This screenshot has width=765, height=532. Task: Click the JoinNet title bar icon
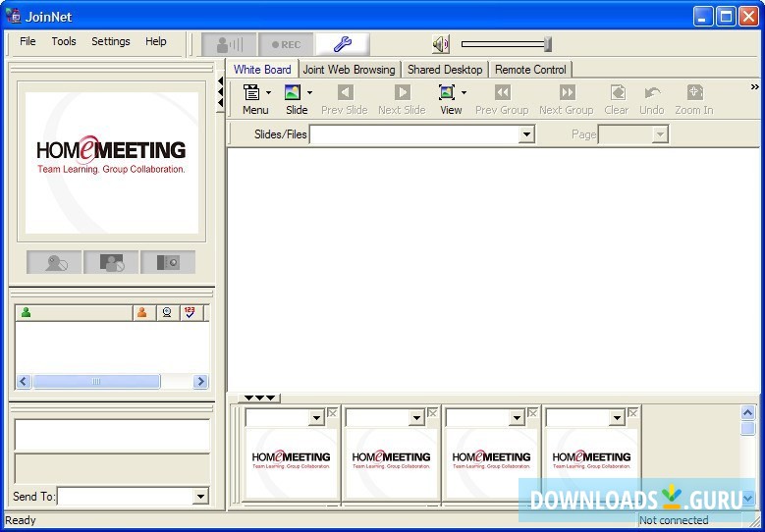coord(13,16)
